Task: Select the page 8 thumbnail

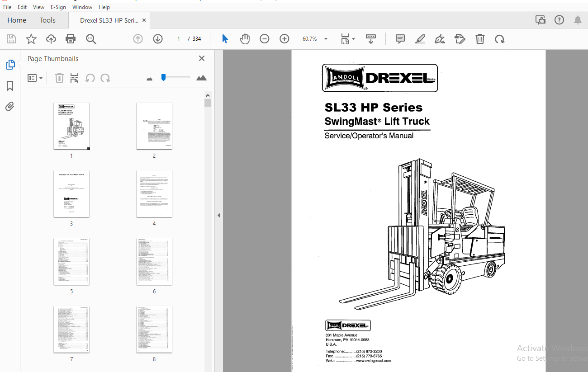Action: point(154,330)
